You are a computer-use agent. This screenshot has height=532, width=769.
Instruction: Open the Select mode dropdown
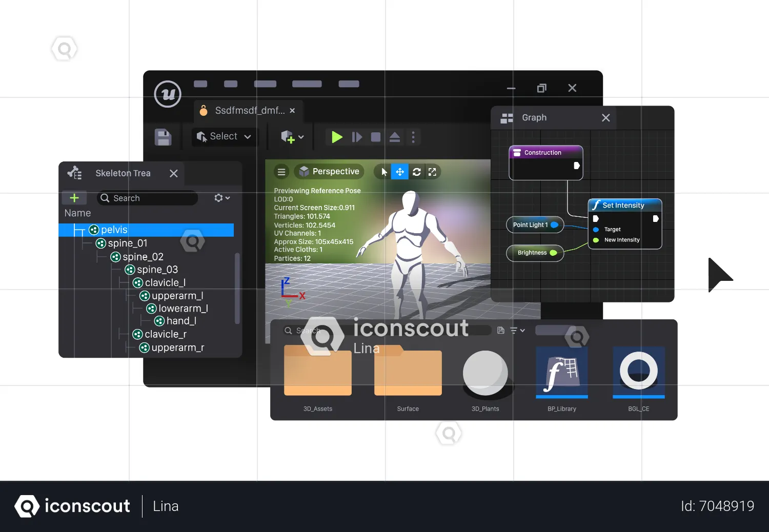(x=224, y=136)
